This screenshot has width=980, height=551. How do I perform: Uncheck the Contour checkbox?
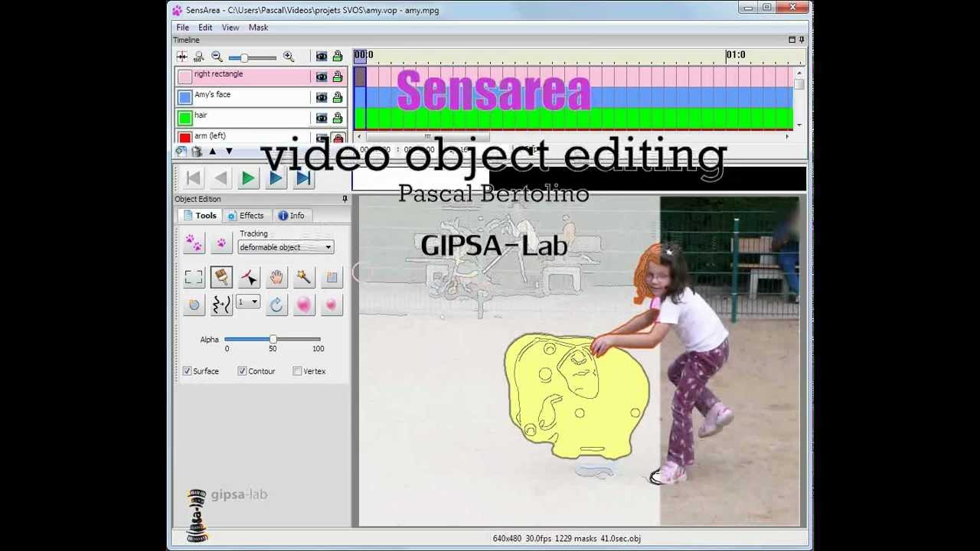pyautogui.click(x=242, y=371)
